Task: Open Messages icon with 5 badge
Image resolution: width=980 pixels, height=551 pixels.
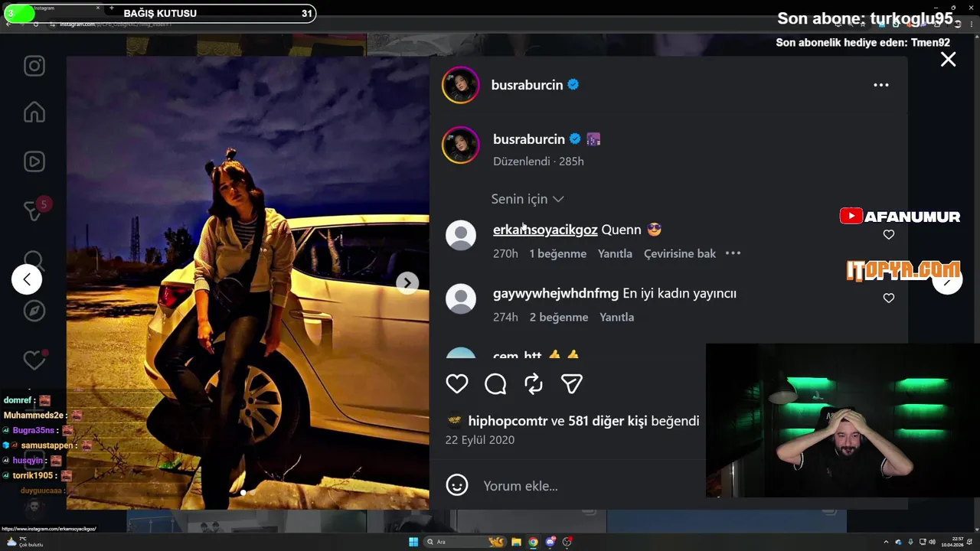Action: coord(34,210)
